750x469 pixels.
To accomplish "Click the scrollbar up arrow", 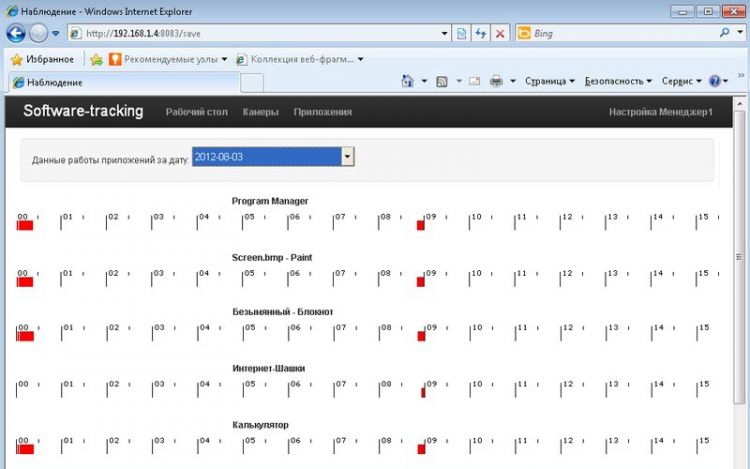I will pyautogui.click(x=739, y=103).
